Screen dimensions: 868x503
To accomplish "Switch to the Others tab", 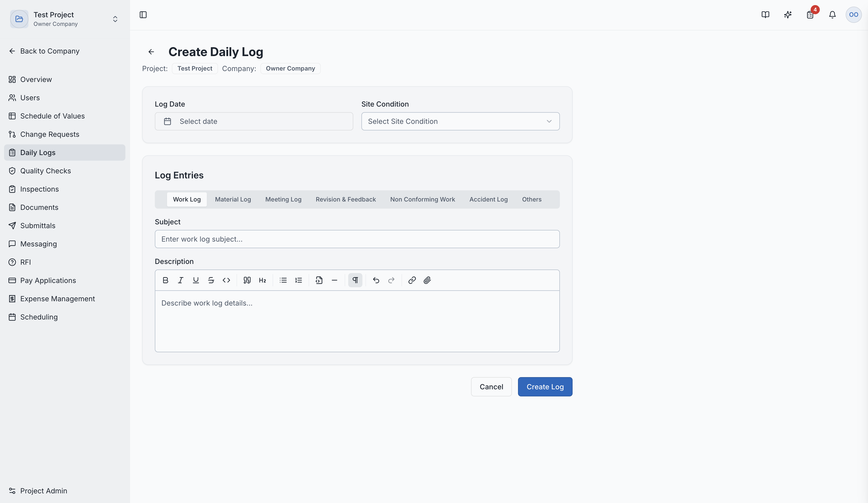I will pyautogui.click(x=531, y=199).
